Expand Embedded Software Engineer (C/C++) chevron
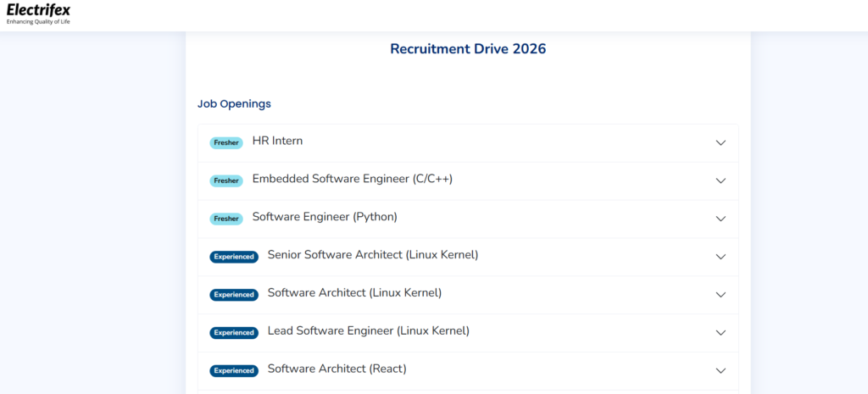868x394 pixels. [721, 180]
